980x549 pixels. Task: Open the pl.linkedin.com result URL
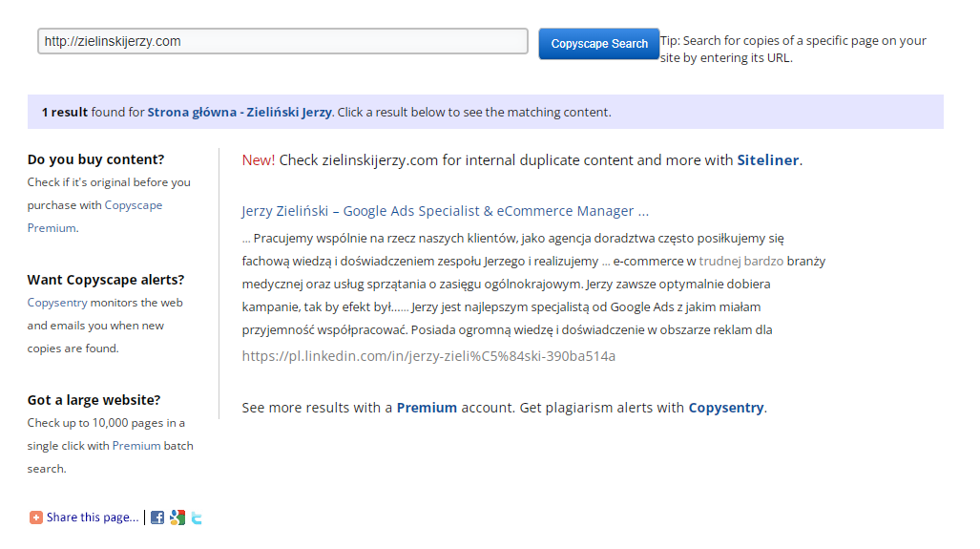tap(428, 356)
